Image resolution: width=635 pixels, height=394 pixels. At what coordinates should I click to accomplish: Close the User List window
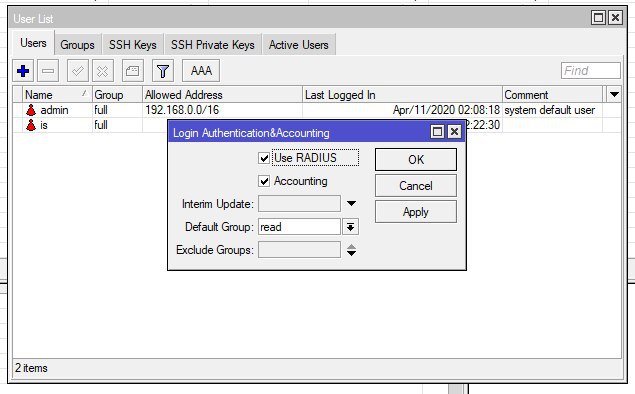[x=616, y=18]
